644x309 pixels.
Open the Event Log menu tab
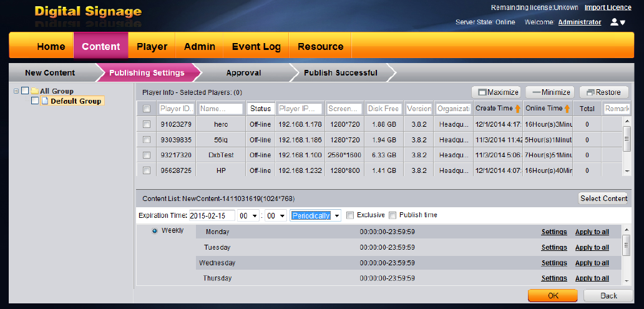tap(256, 46)
